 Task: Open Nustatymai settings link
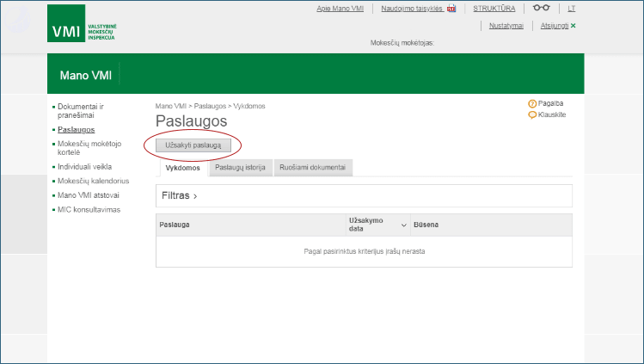(506, 26)
